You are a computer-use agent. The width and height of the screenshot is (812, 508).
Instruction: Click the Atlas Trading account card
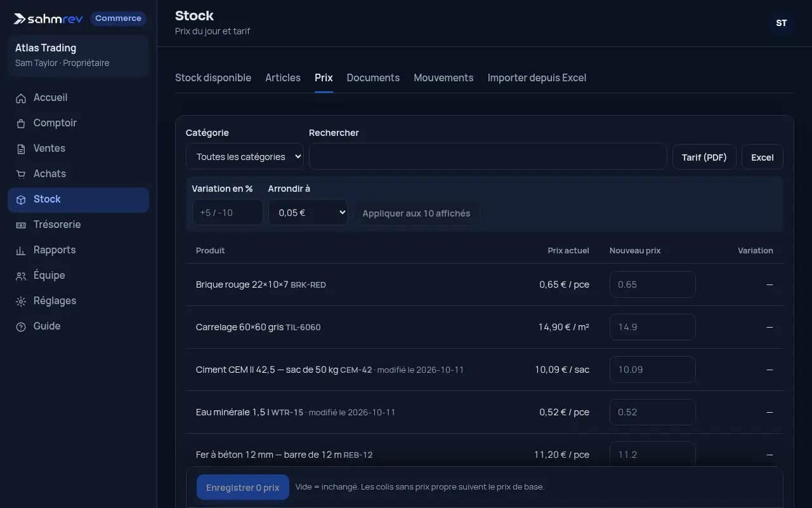click(x=78, y=55)
